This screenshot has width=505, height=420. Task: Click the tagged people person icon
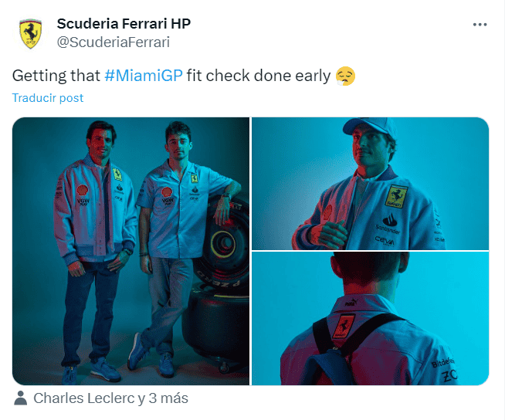point(21,398)
